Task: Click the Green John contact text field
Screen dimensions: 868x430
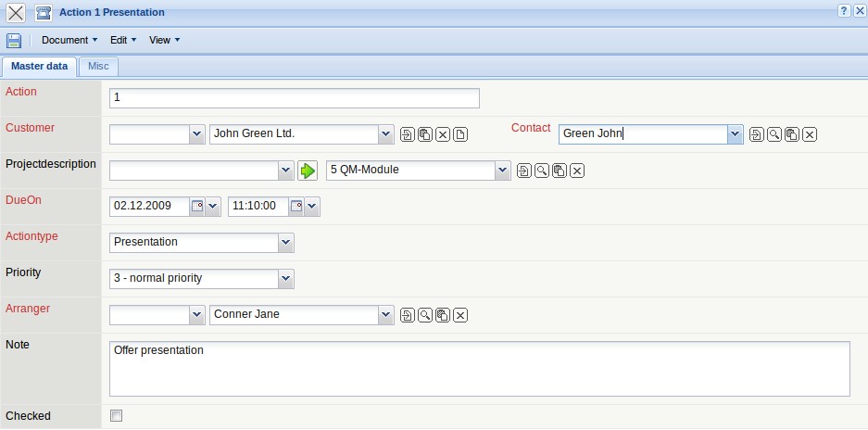Action: tap(643, 134)
